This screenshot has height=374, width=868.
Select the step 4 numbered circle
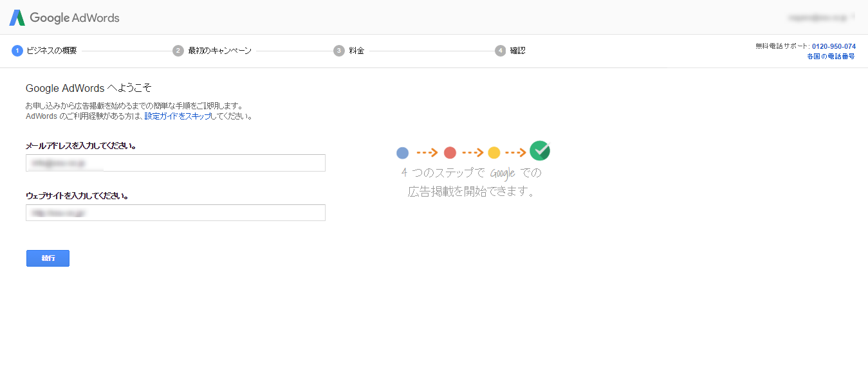point(501,51)
